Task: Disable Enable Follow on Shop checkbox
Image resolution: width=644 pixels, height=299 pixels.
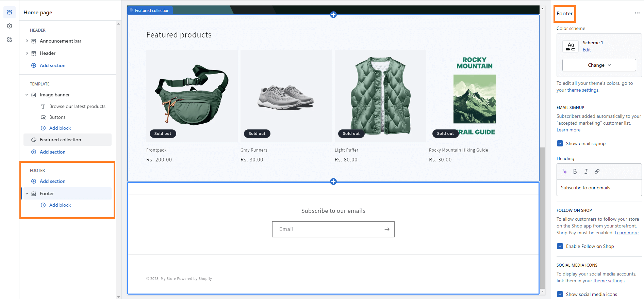Action: (x=560, y=246)
